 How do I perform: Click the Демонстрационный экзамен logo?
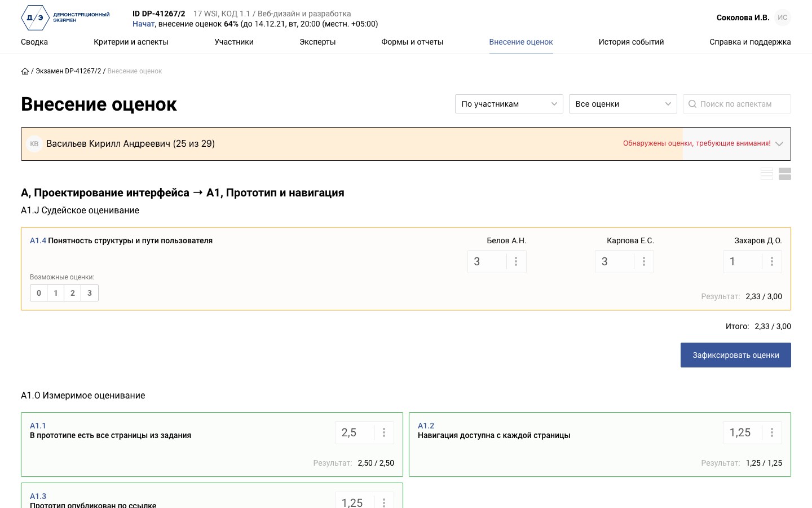coord(65,17)
